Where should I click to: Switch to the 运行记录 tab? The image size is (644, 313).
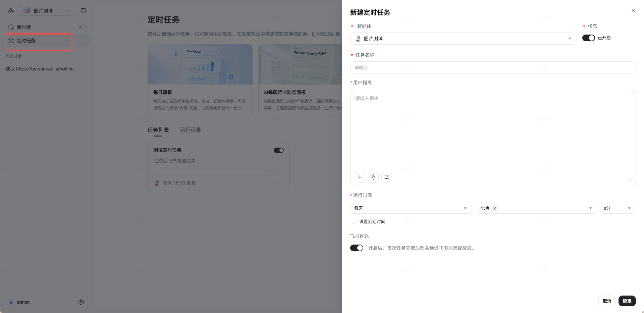[x=191, y=130]
